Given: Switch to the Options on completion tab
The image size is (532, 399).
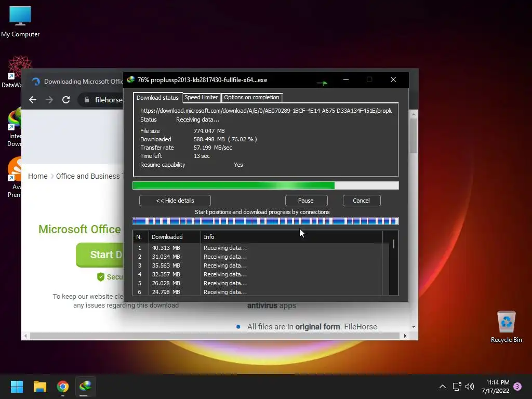Looking at the screenshot, I should [x=251, y=97].
